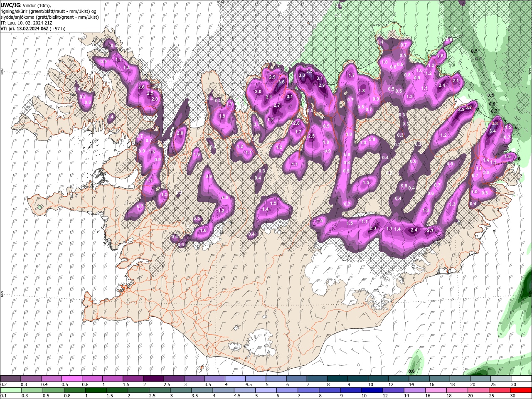
Task: Click the '2.6' snowfall value on the map
Action: point(141,87)
